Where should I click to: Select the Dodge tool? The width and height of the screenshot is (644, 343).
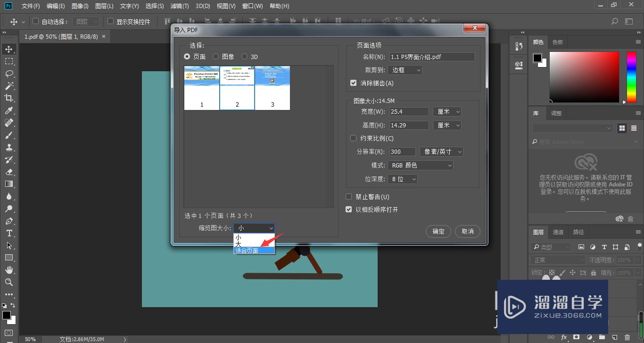[x=9, y=209]
